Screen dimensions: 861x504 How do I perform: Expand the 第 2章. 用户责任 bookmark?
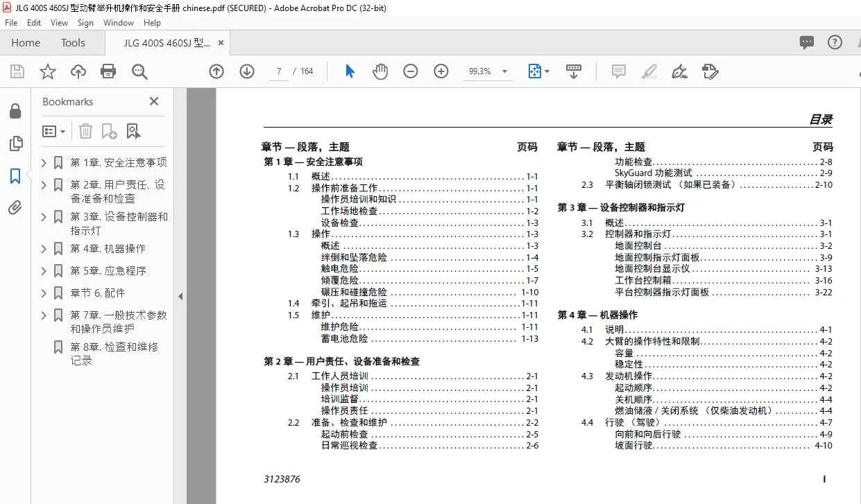[x=44, y=185]
